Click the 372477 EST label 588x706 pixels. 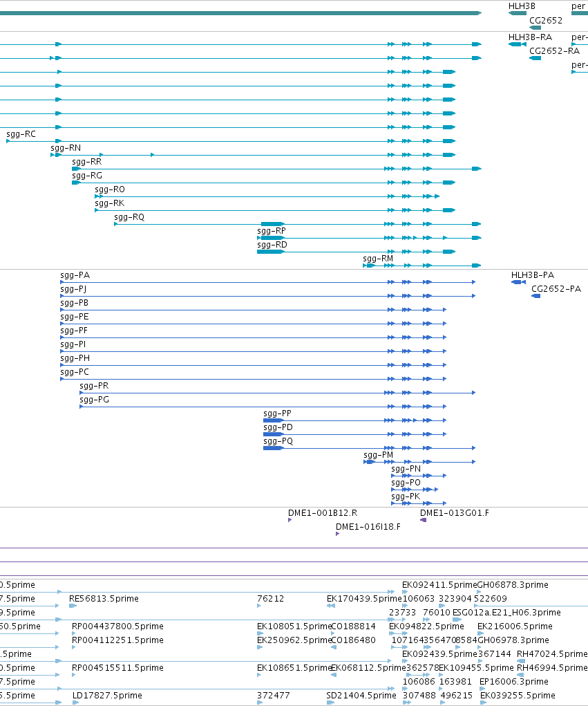[274, 696]
